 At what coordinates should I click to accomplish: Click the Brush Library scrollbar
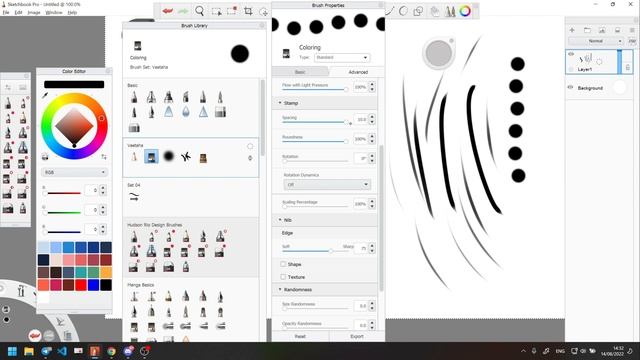pyautogui.click(x=262, y=118)
